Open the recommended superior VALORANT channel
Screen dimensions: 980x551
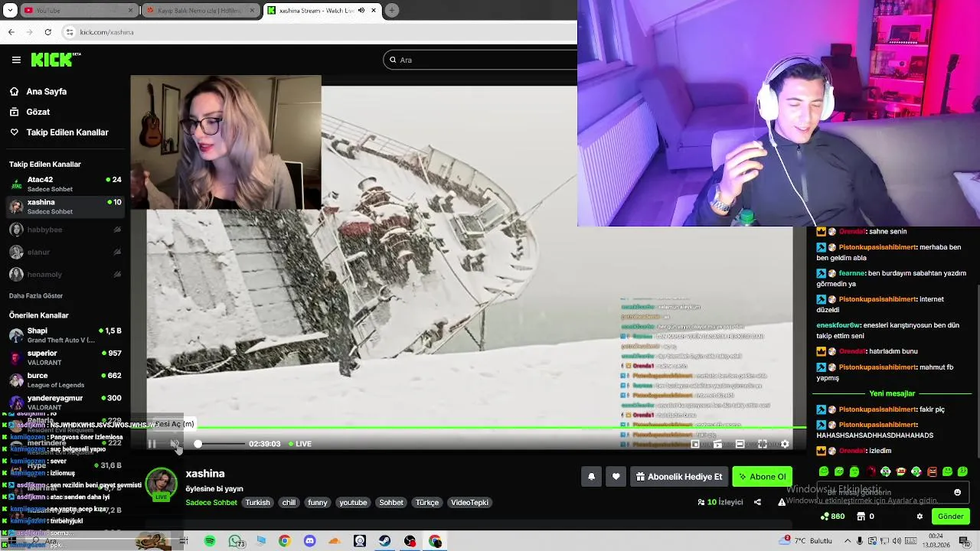pos(65,357)
